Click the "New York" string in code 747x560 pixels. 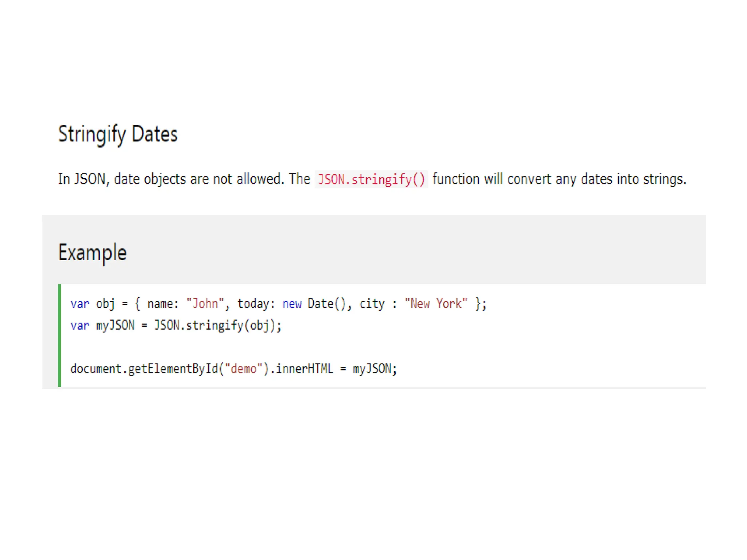[436, 303]
